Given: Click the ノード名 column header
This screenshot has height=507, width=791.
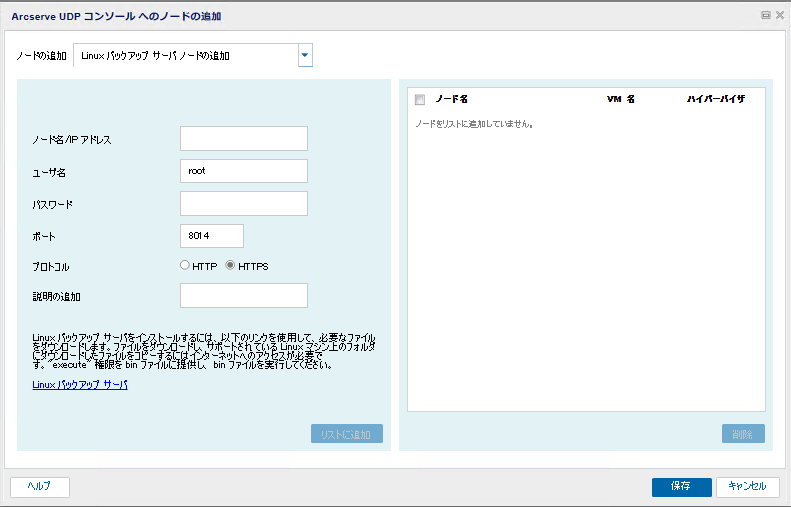Looking at the screenshot, I should pyautogui.click(x=451, y=99).
